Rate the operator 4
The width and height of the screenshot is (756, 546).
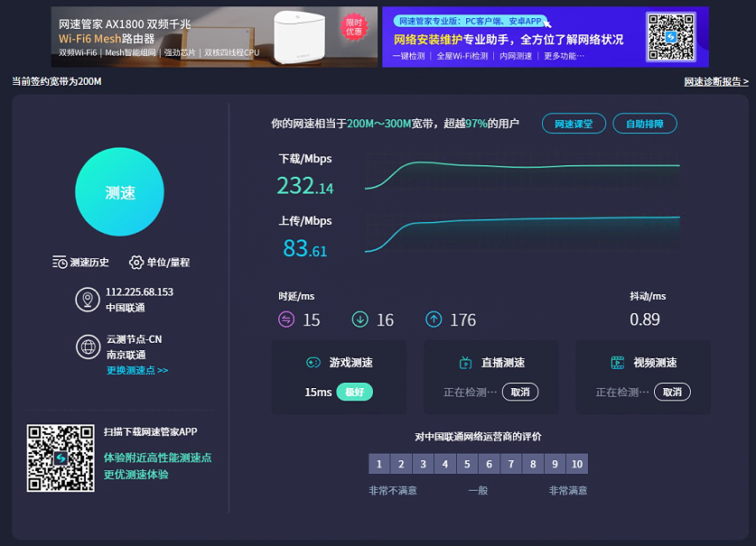pyautogui.click(x=445, y=464)
